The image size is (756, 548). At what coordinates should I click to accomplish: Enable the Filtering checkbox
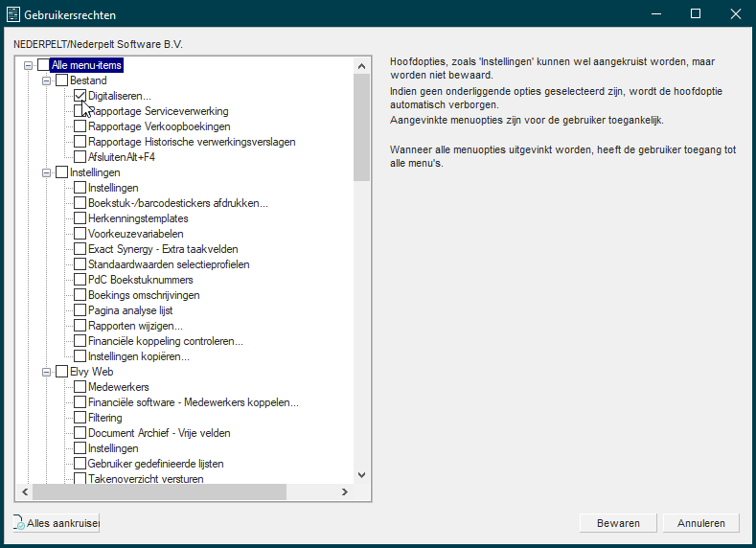[80, 418]
